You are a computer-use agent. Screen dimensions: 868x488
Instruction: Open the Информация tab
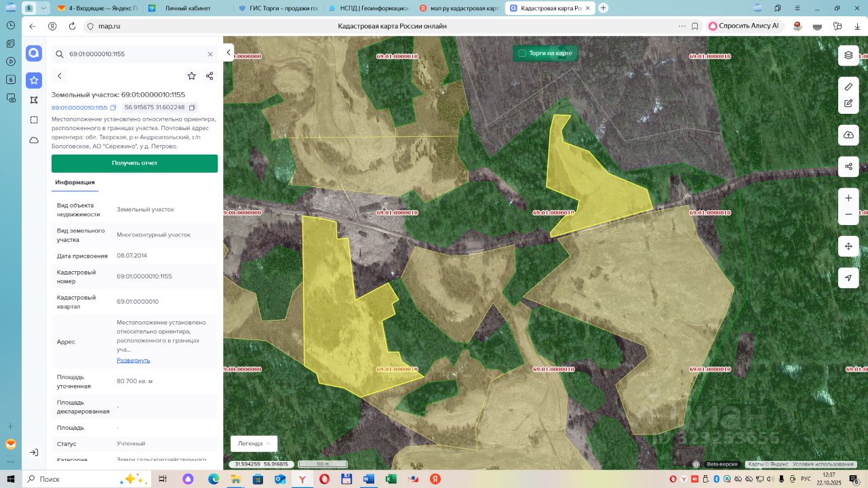point(75,182)
